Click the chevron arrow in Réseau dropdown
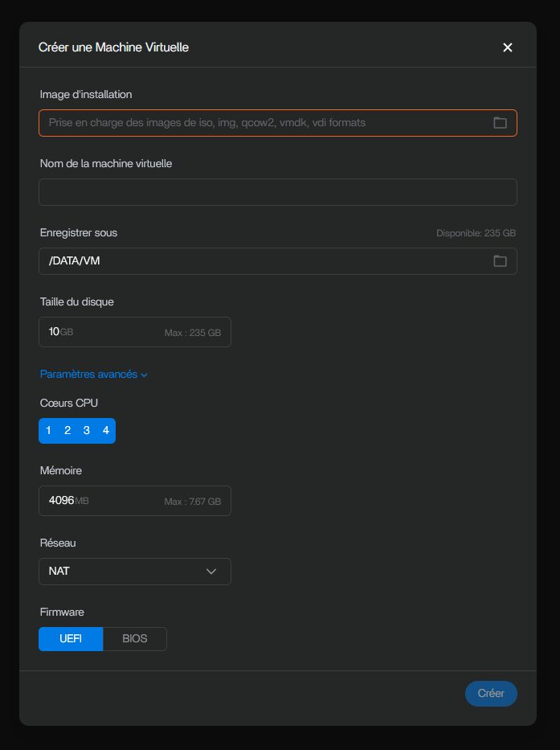Image resolution: width=560 pixels, height=750 pixels. 211,572
